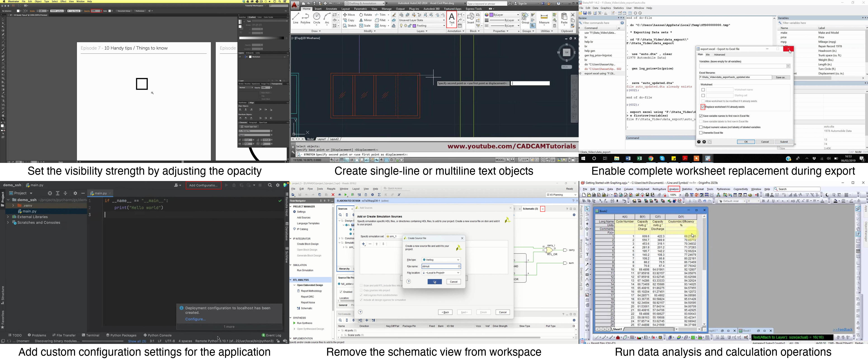868x362 pixels.
Task: Open the Project view dropdown in PyCharm
Action: (x=21, y=193)
